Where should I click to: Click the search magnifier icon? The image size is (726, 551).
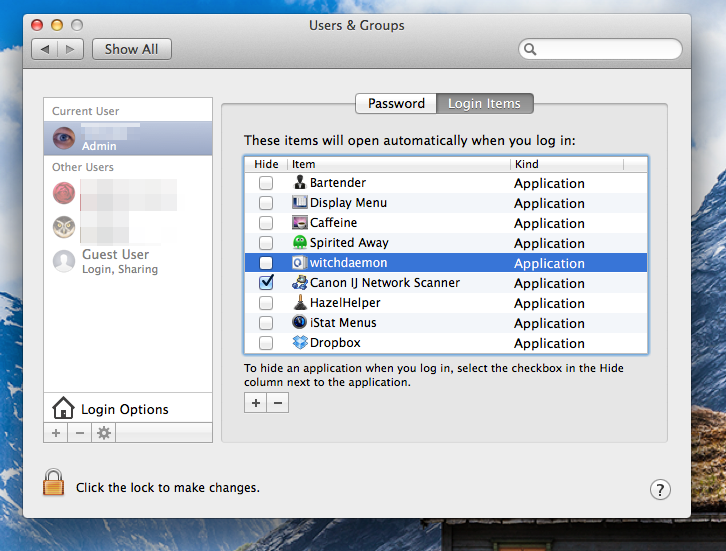[x=530, y=49]
